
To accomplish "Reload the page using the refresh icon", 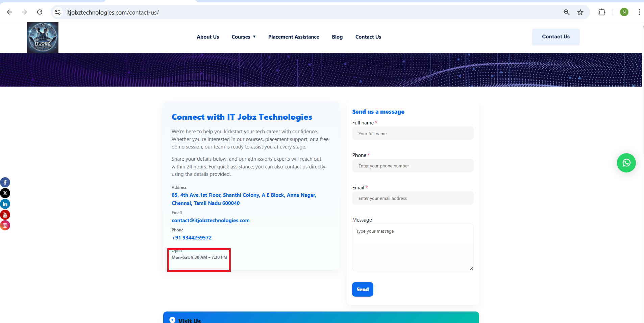I will [x=40, y=12].
